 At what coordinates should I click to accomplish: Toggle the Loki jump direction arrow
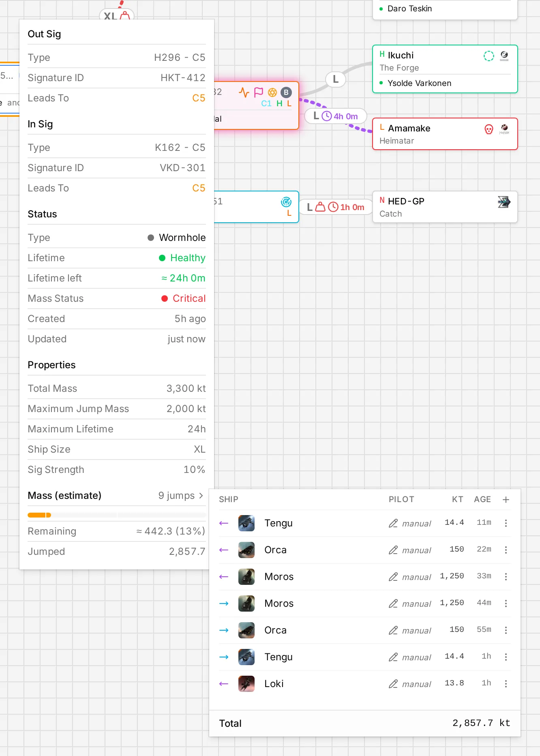coord(224,684)
